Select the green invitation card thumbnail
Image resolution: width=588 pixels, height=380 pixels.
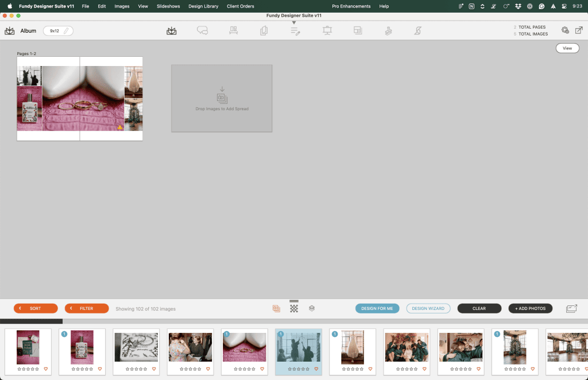coord(28,347)
